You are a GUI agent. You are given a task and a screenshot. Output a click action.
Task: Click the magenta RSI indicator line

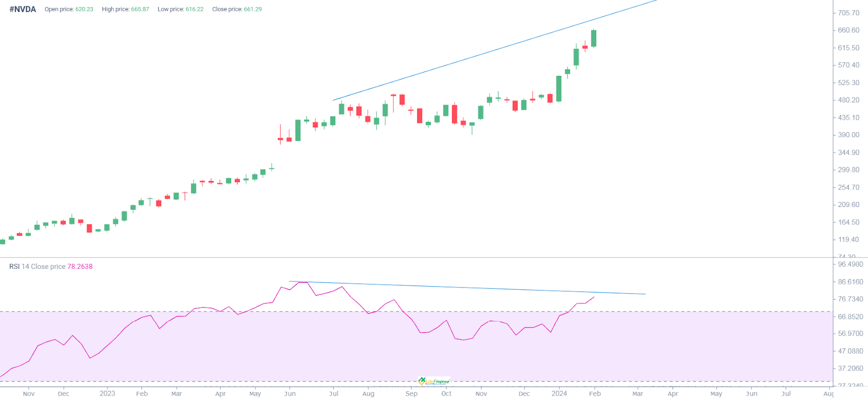(297, 329)
